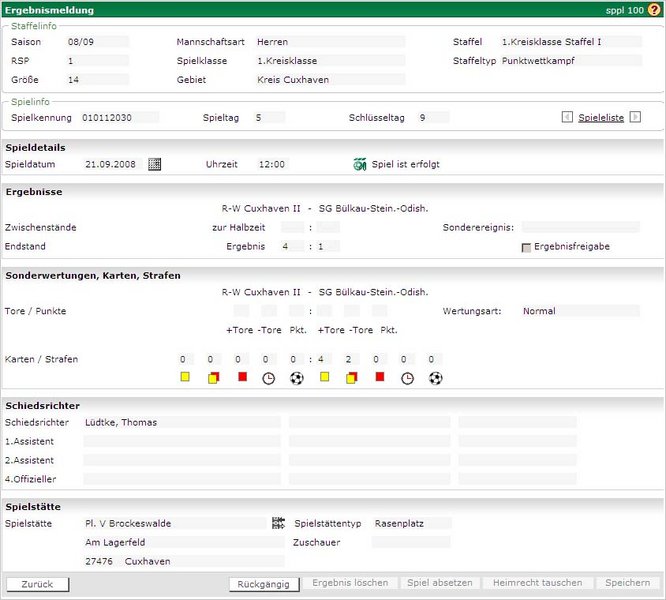Click away team yellow-red card icon

[x=352, y=377]
